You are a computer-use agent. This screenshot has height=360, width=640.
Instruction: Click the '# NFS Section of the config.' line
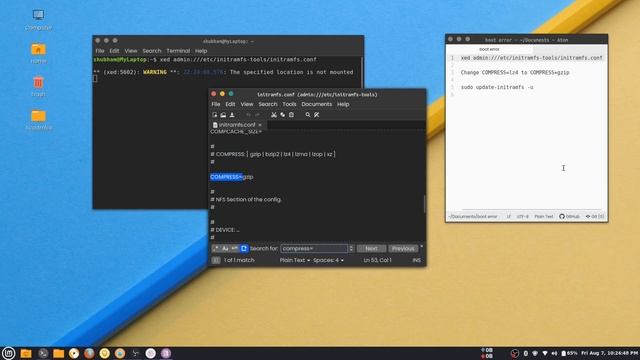point(246,200)
